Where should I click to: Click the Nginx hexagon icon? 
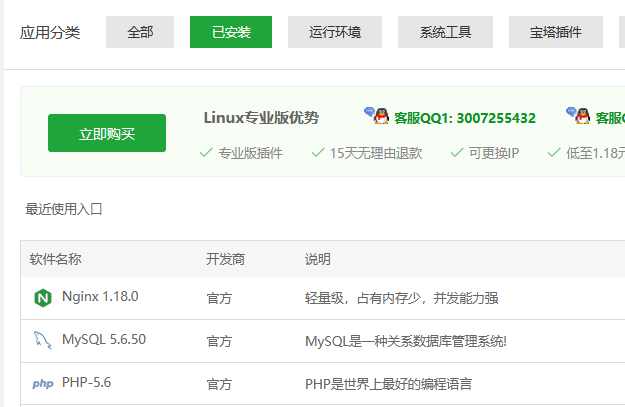click(x=43, y=298)
